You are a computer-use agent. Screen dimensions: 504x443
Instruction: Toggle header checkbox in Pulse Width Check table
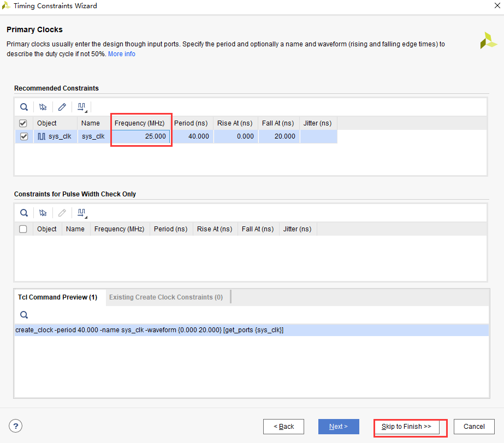23,229
